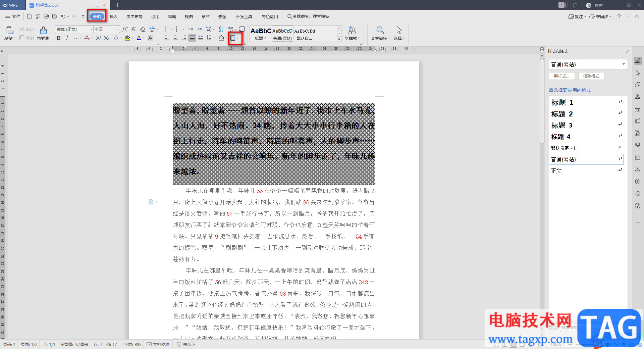Click the increase indent icon
This screenshot has height=349, width=644.
(199, 30)
